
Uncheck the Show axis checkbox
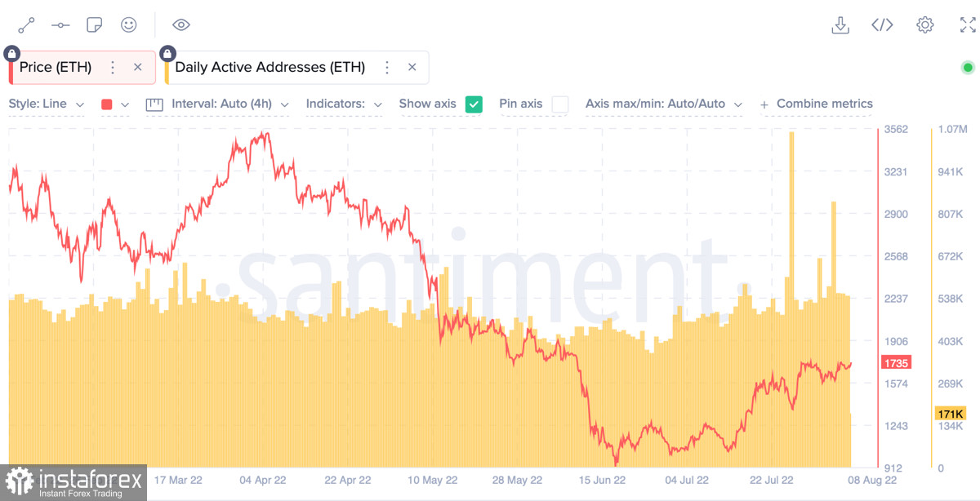tap(474, 104)
